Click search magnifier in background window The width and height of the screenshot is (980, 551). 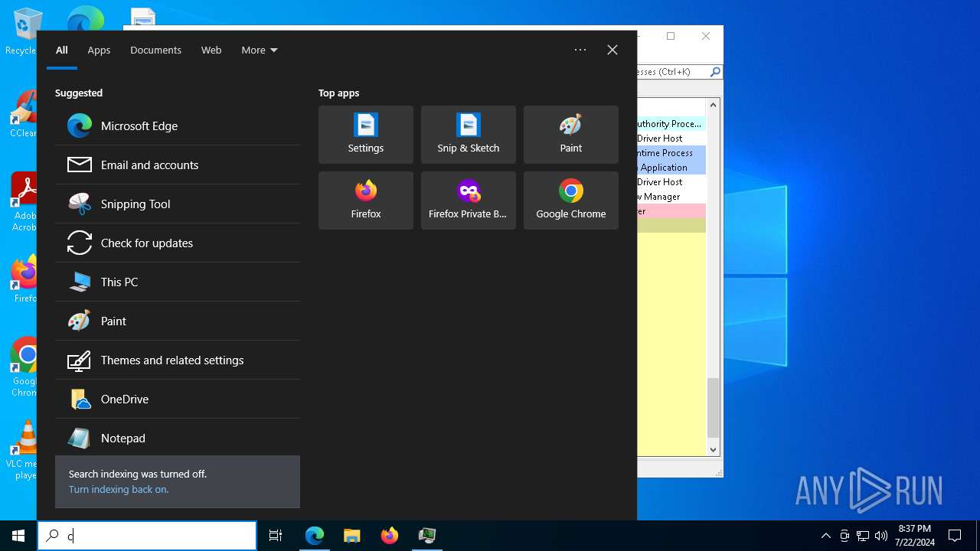(715, 72)
